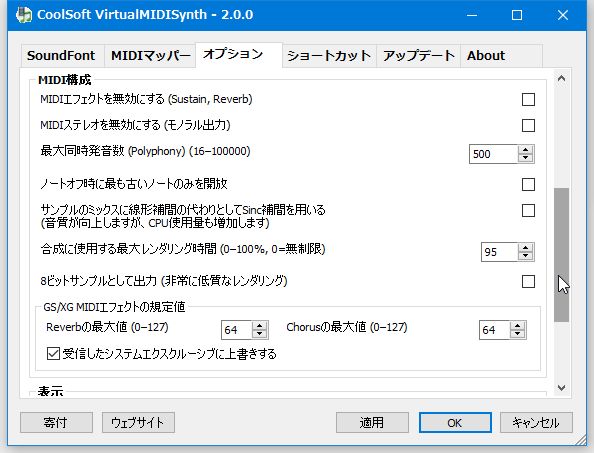
Task: Toggle MIDIステレオを無効にする (モノラル出力) checkbox
Action: tap(528, 125)
